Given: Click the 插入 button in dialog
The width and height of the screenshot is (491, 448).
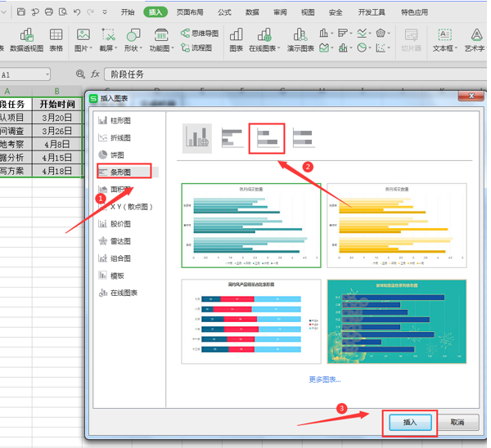Looking at the screenshot, I should pos(410,423).
